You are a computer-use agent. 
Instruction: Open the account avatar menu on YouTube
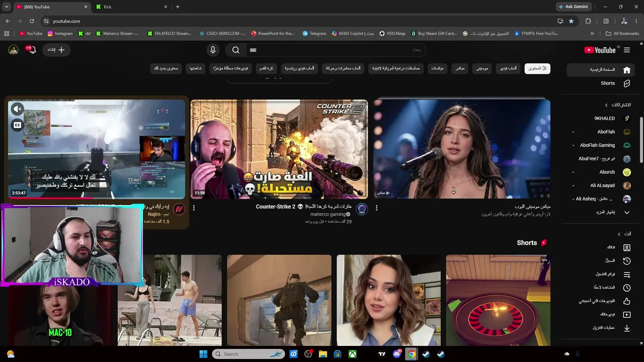[14, 50]
